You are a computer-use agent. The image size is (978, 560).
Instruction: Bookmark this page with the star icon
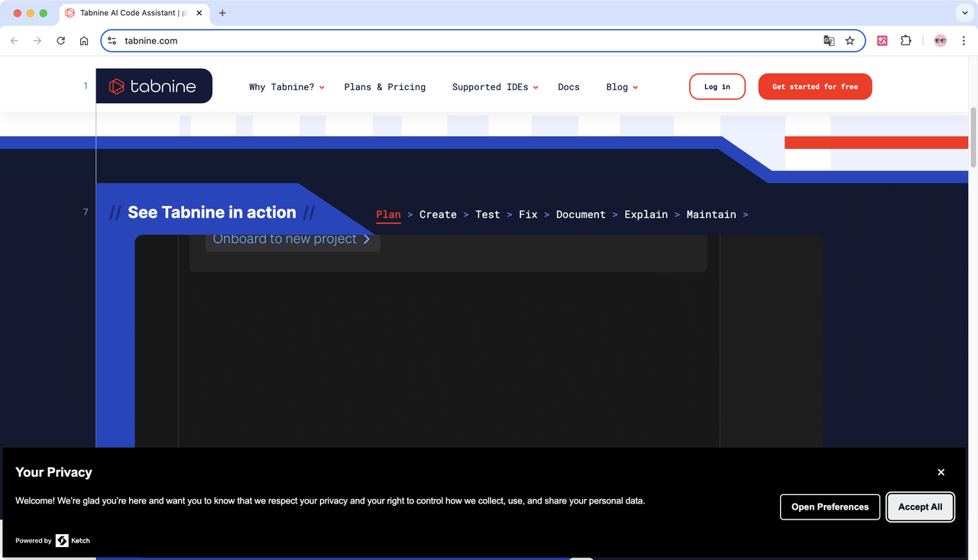click(x=850, y=40)
